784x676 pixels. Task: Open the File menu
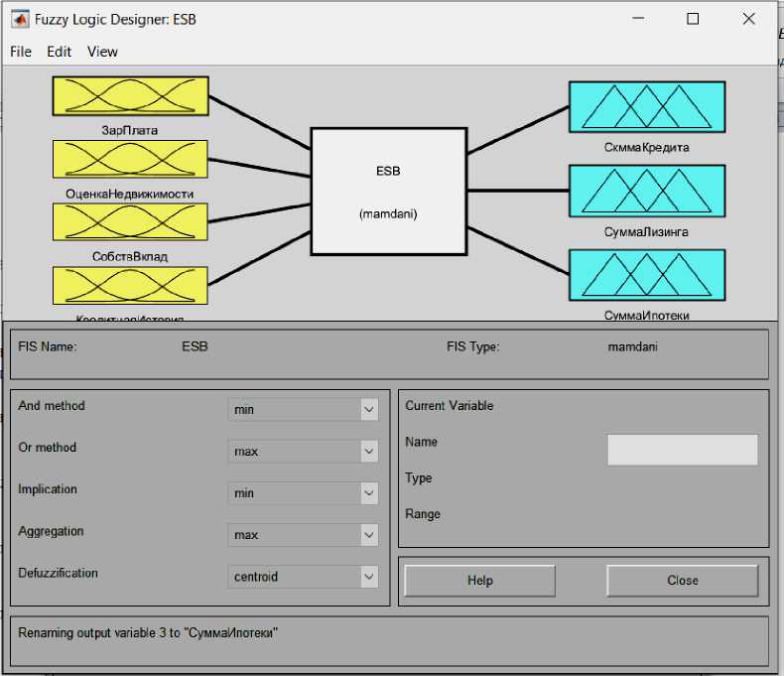(x=21, y=52)
